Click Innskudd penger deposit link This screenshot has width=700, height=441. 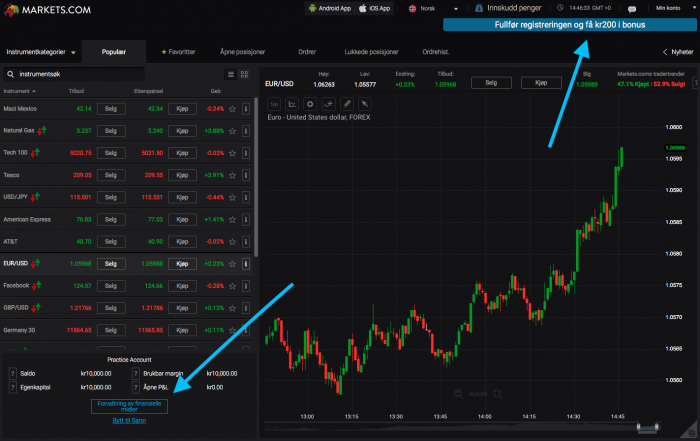click(x=508, y=8)
